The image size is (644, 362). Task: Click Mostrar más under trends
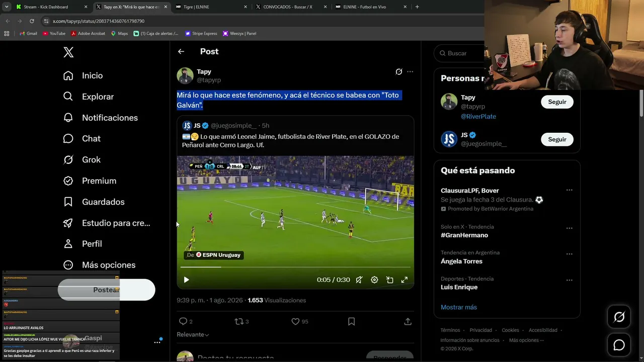click(x=459, y=307)
